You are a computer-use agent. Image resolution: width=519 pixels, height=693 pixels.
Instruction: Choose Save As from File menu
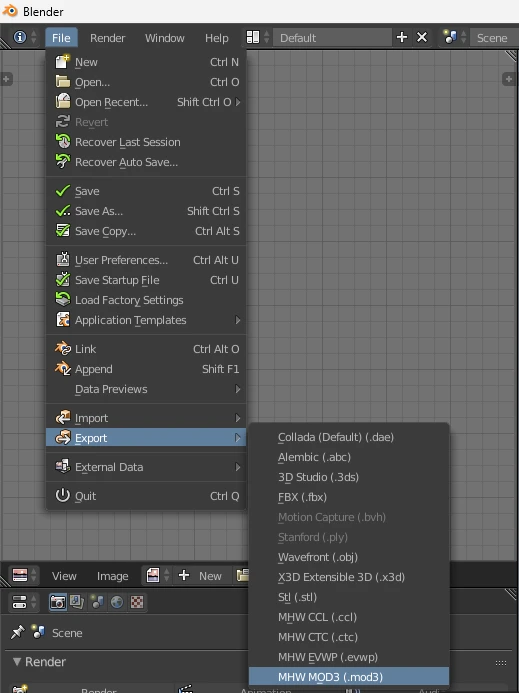(x=146, y=211)
